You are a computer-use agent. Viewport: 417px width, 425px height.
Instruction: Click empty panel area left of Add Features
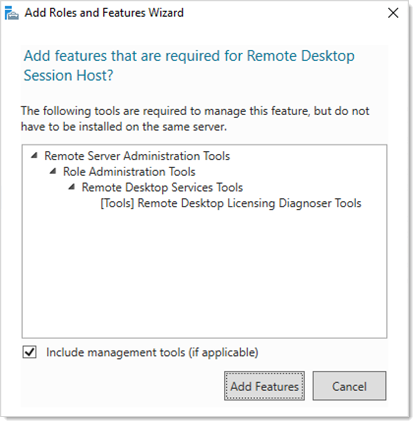click(122, 386)
